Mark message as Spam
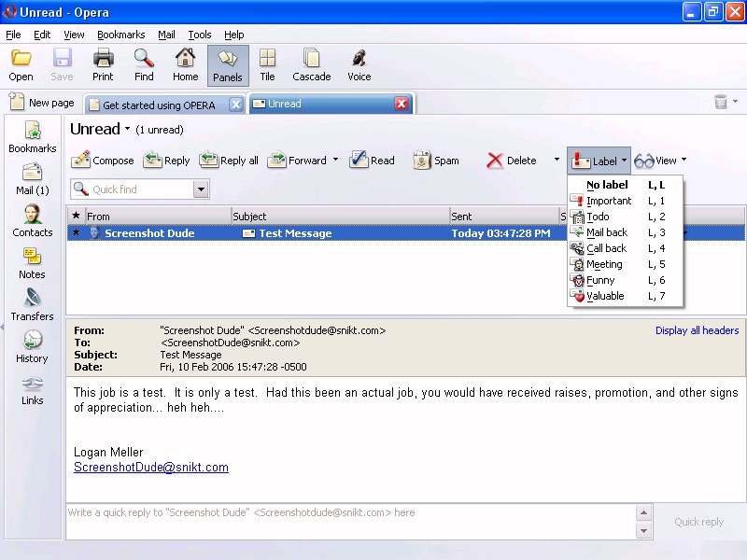Image resolution: width=747 pixels, height=560 pixels. (x=436, y=161)
